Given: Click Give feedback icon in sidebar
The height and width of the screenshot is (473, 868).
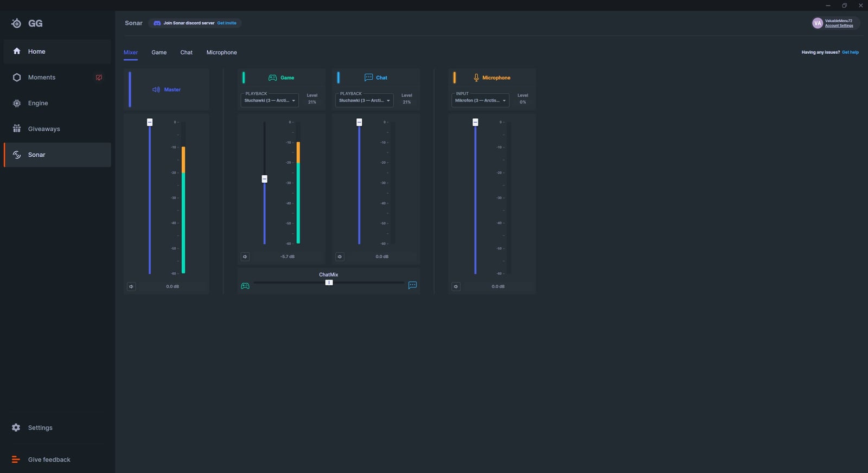Looking at the screenshot, I should click(16, 459).
